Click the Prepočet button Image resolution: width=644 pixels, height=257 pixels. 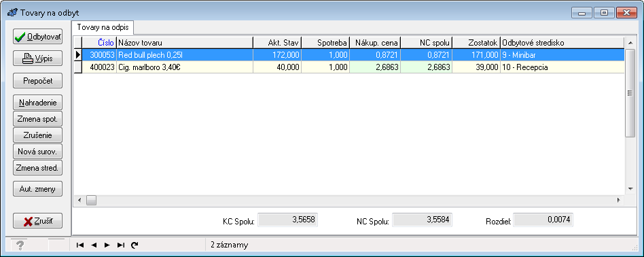point(38,81)
